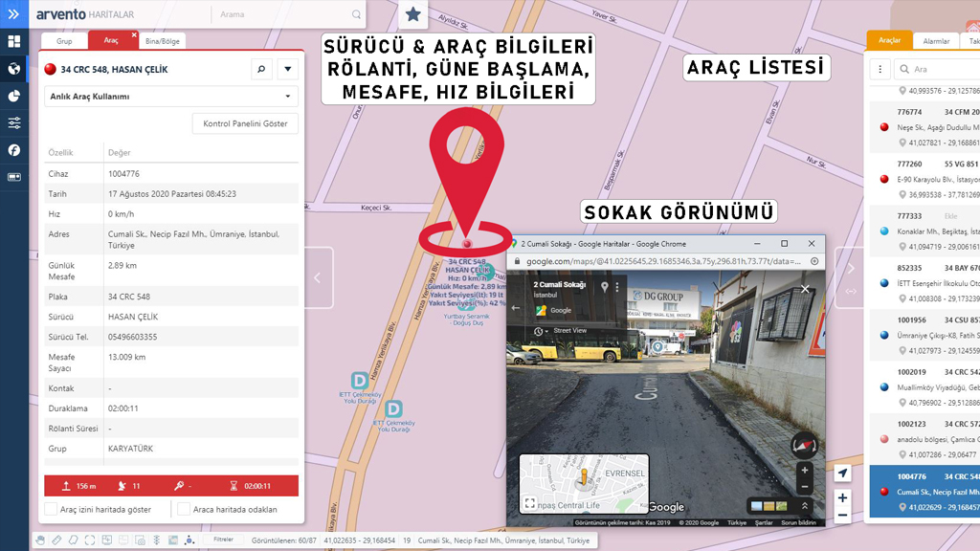Switch to the Araçlar tab
This screenshot has height=551, width=980.
[889, 40]
